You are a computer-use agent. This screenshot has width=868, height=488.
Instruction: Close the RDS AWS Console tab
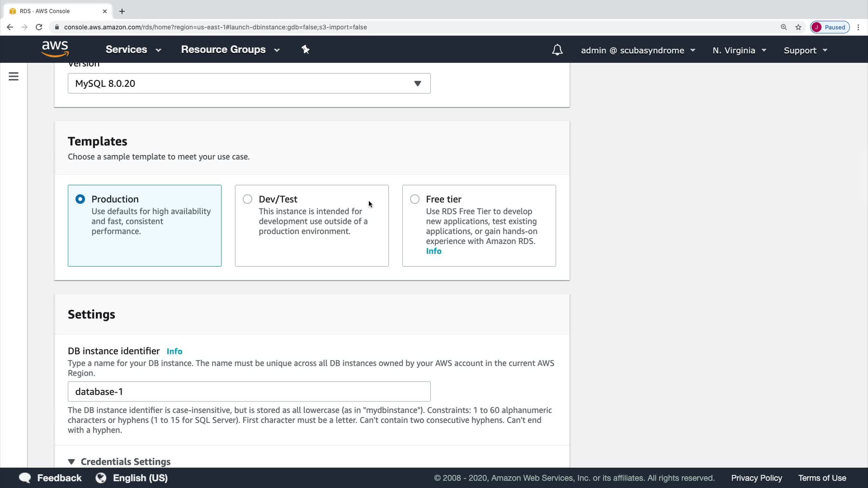coord(105,11)
